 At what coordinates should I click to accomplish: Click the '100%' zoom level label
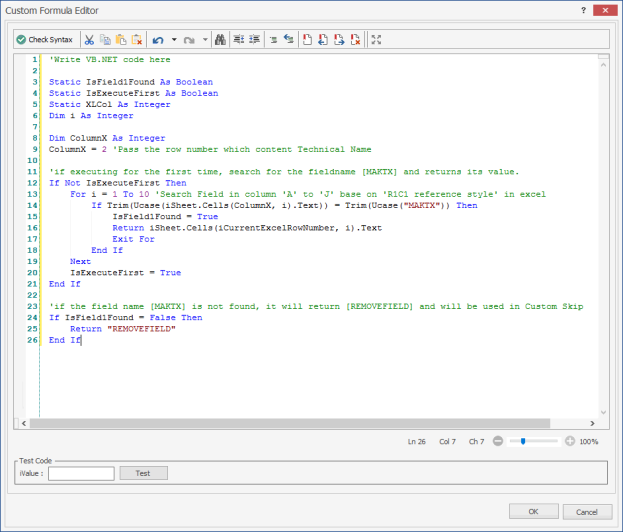coord(589,441)
